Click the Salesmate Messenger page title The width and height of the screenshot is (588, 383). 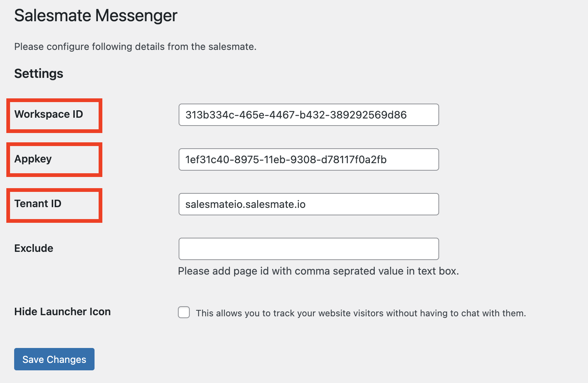click(96, 15)
